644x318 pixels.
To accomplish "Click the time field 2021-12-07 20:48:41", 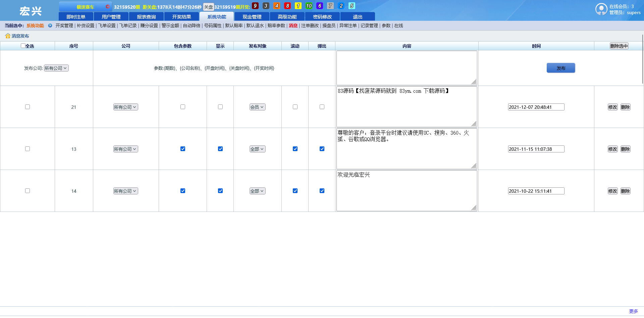I will coord(536,107).
